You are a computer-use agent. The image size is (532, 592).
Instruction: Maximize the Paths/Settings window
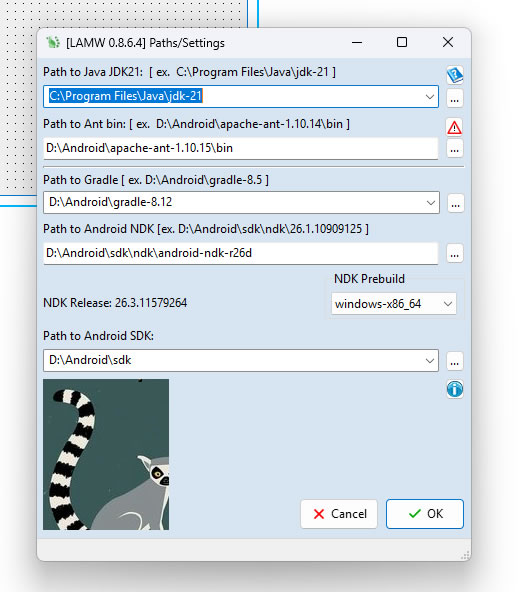[x=402, y=42]
